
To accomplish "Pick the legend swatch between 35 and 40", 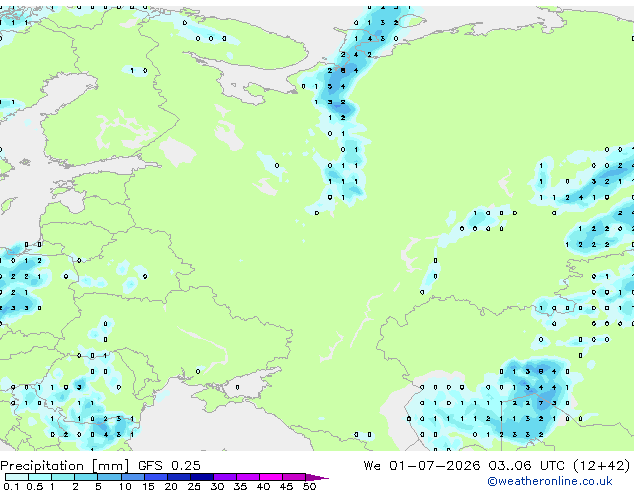I will pyautogui.click(x=247, y=477).
